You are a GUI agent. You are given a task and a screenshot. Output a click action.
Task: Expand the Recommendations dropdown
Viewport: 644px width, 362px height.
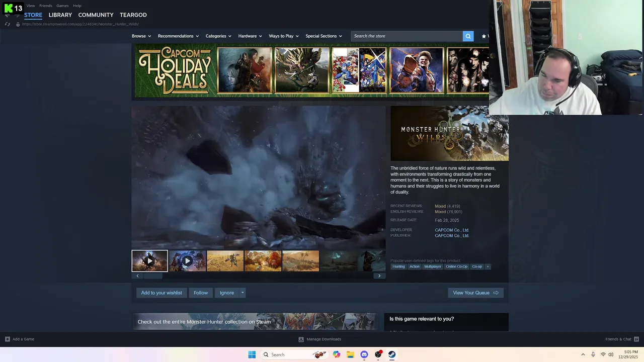[x=178, y=36]
